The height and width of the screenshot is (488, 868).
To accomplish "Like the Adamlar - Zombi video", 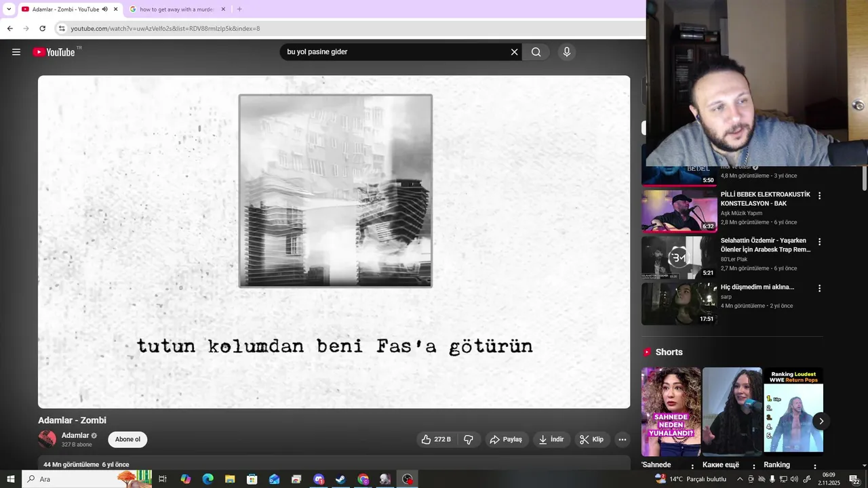I will (x=436, y=439).
